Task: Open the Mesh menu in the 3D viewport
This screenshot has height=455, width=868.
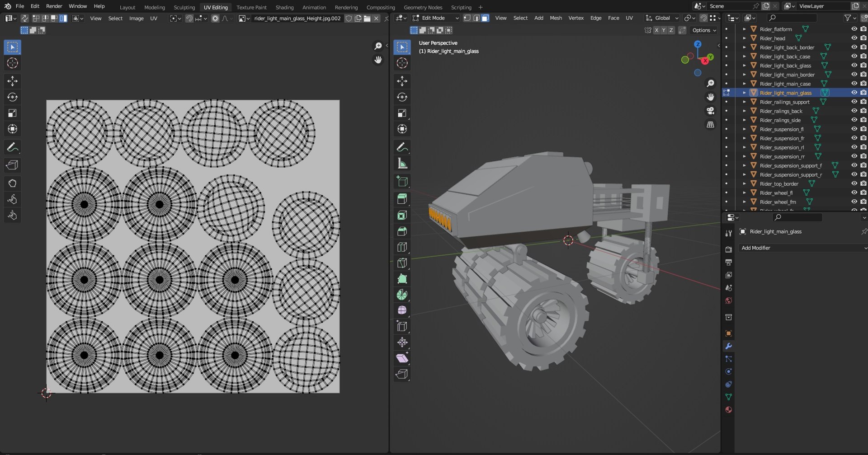Action: (556, 18)
